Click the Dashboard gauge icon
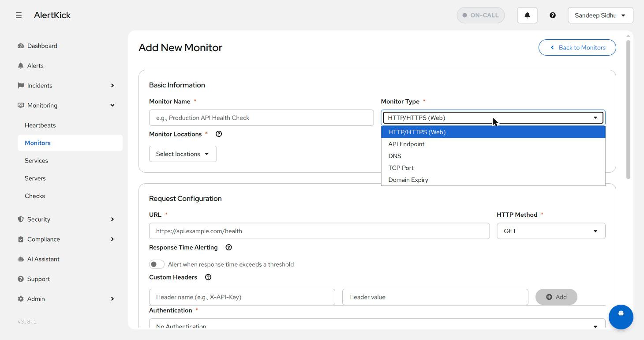 click(x=21, y=46)
